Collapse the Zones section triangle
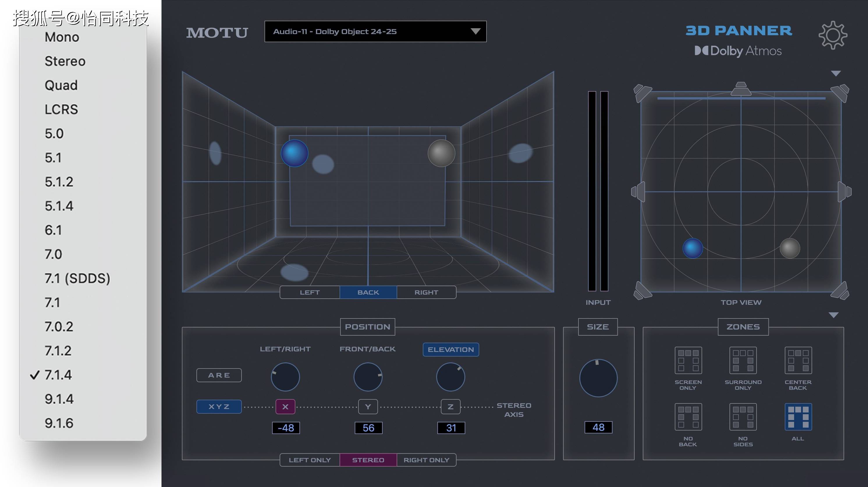 coord(834,315)
